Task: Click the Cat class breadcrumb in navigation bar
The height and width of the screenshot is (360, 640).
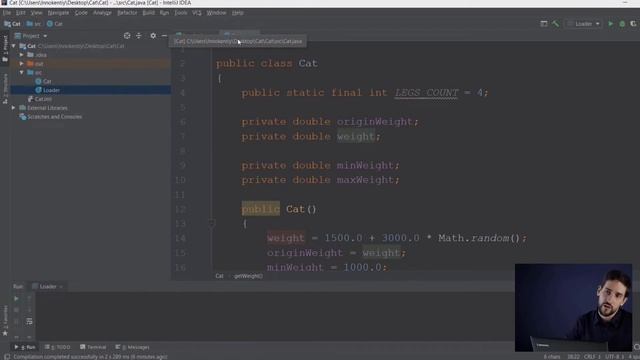Action: (55, 24)
